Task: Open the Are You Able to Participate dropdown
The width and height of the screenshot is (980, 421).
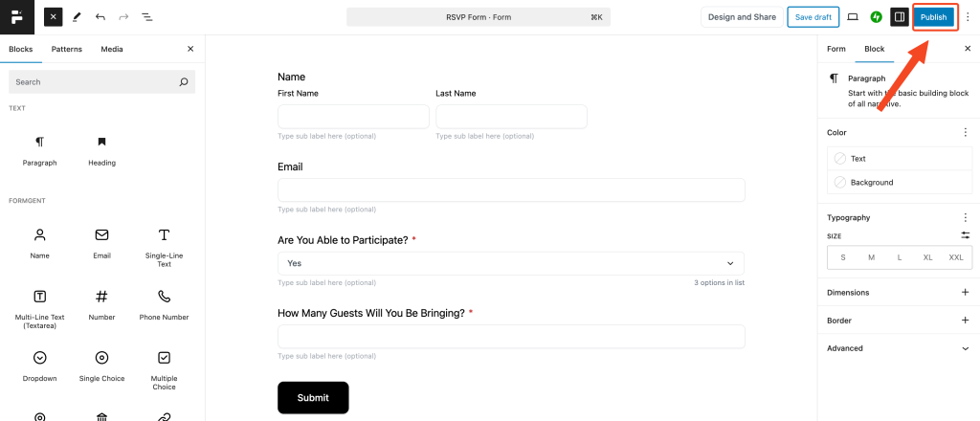Action: pyautogui.click(x=511, y=263)
